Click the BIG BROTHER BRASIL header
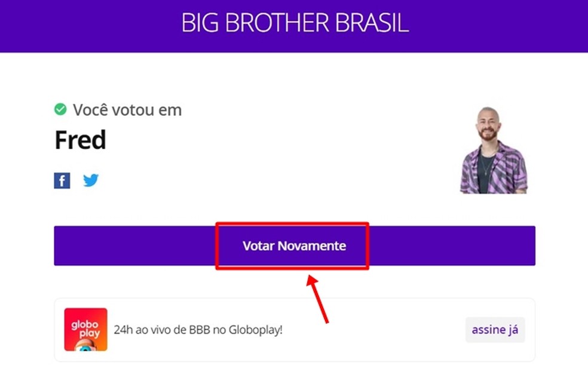 coord(294,24)
